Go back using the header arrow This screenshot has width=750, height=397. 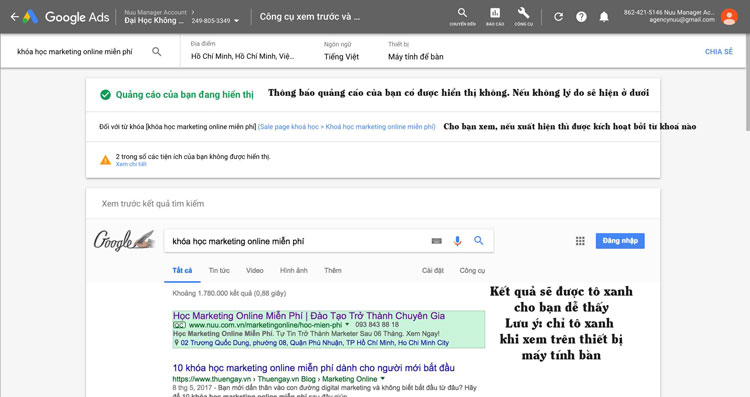click(14, 17)
